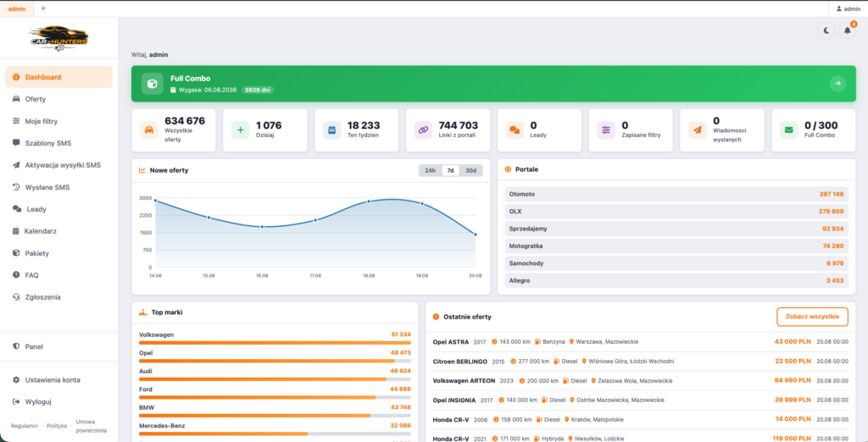Viewport: 868px width, 442px height.
Task: Open new browser tab plus button
Action: (x=44, y=8)
